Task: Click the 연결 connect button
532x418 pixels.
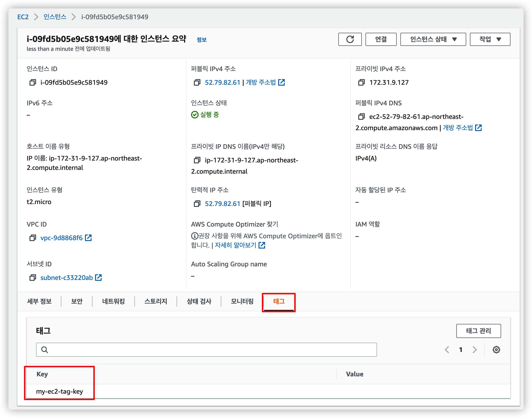Action: (381, 39)
